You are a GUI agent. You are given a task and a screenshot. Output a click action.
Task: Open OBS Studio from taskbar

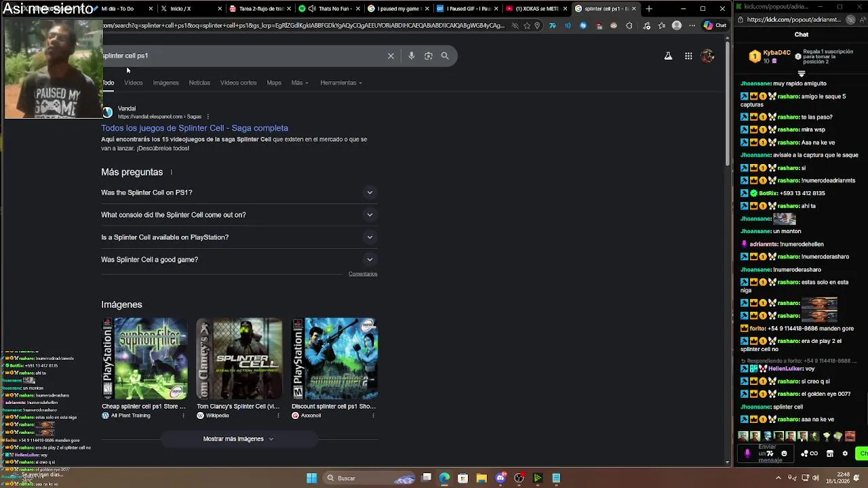[519, 478]
